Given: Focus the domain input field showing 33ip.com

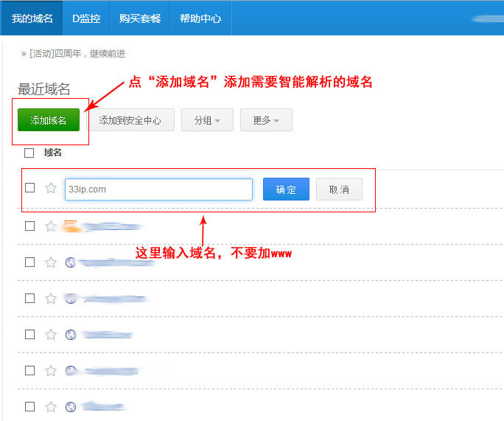Looking at the screenshot, I should point(158,189).
